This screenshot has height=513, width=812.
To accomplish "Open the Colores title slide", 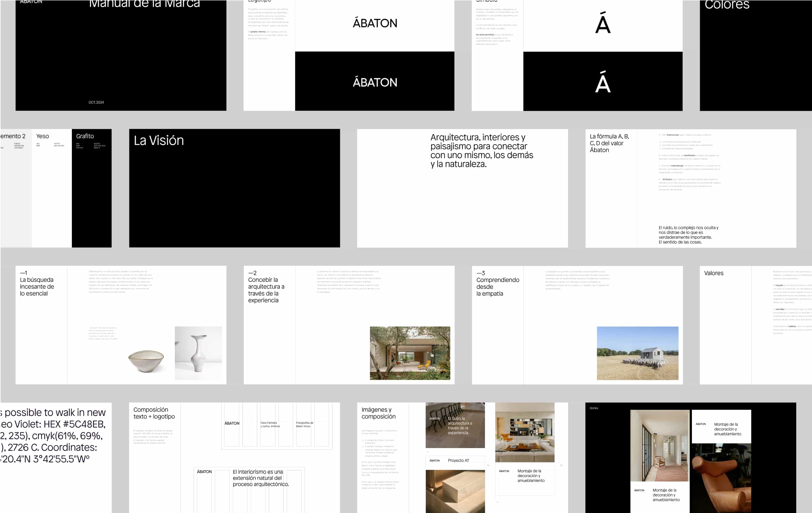I will click(756, 55).
